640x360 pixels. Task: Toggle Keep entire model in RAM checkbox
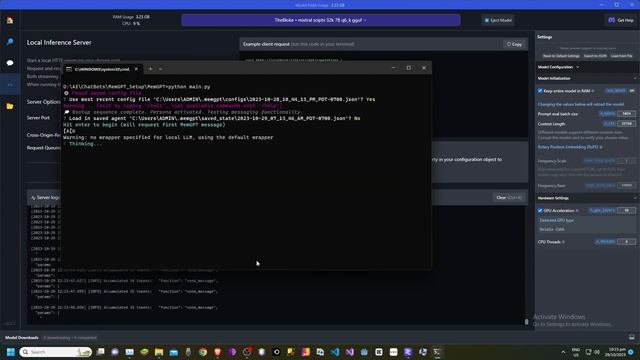point(540,91)
